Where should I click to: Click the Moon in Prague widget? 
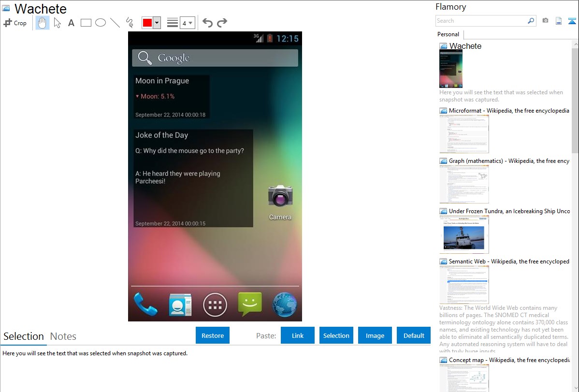172,97
